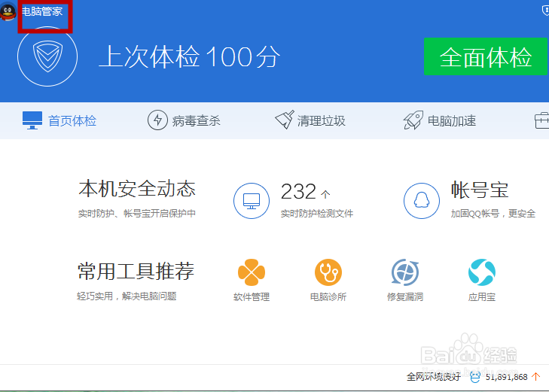Viewport: 549px width, 392px height.
Task: Click the 232 detected files count
Action: coord(298,192)
